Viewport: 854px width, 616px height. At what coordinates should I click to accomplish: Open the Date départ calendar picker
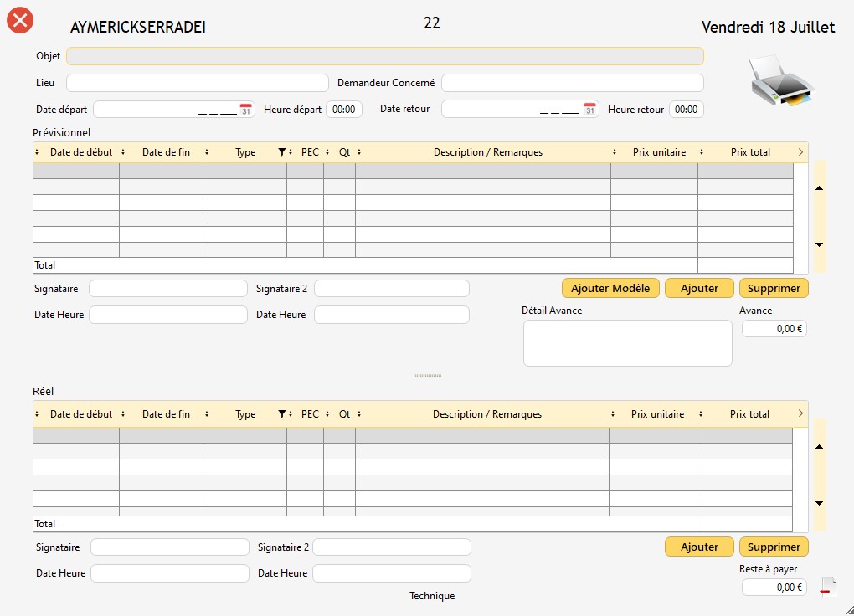pos(245,110)
